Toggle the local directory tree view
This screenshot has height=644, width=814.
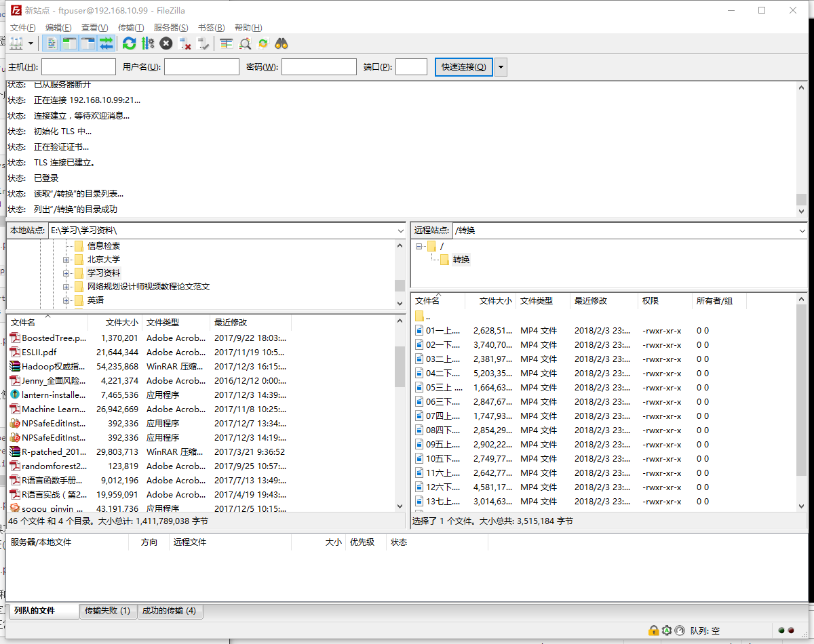[x=70, y=43]
